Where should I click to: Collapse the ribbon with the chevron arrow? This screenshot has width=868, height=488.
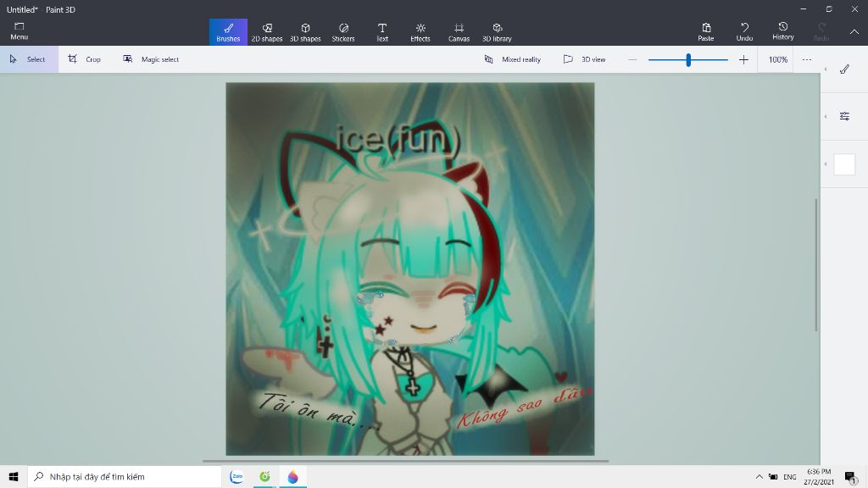click(x=854, y=32)
